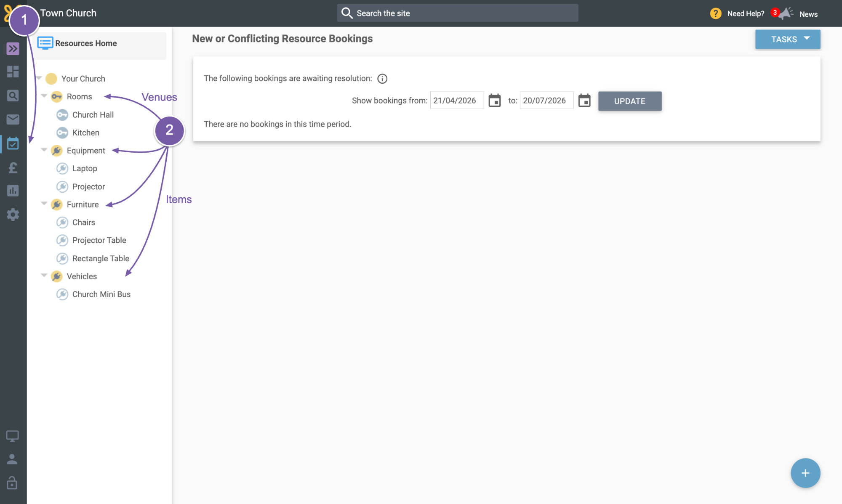
Task: Select Chairs in the tree
Action: click(83, 222)
